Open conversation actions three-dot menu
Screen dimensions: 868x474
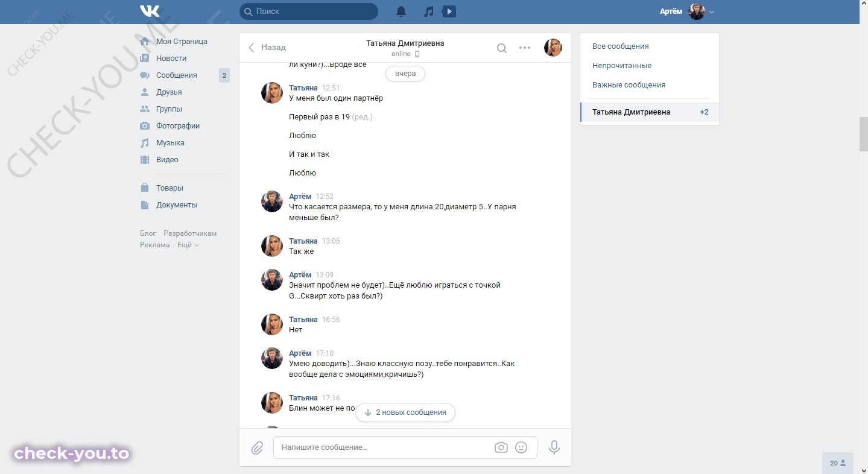click(x=525, y=48)
